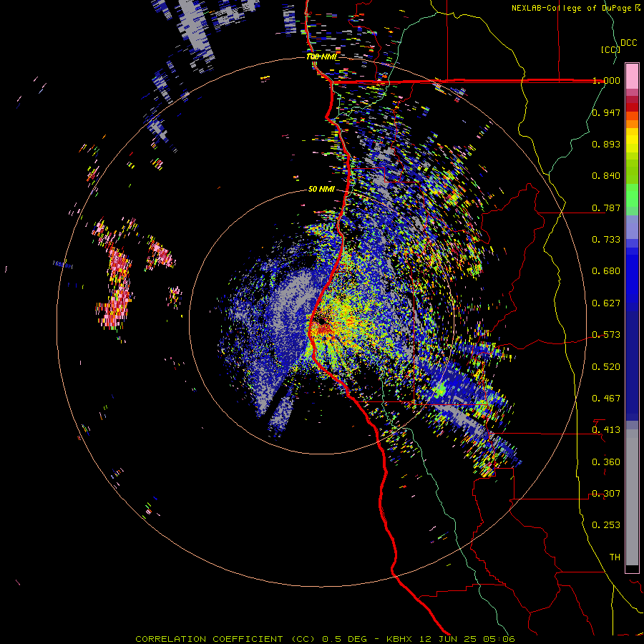Select the 1.000 scale value
644x644 pixels.
click(x=606, y=80)
